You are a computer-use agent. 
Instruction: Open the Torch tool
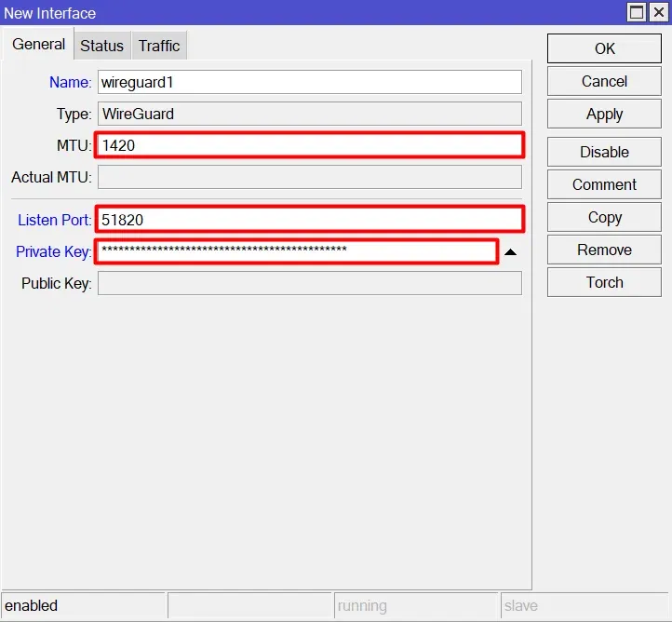[x=604, y=282]
